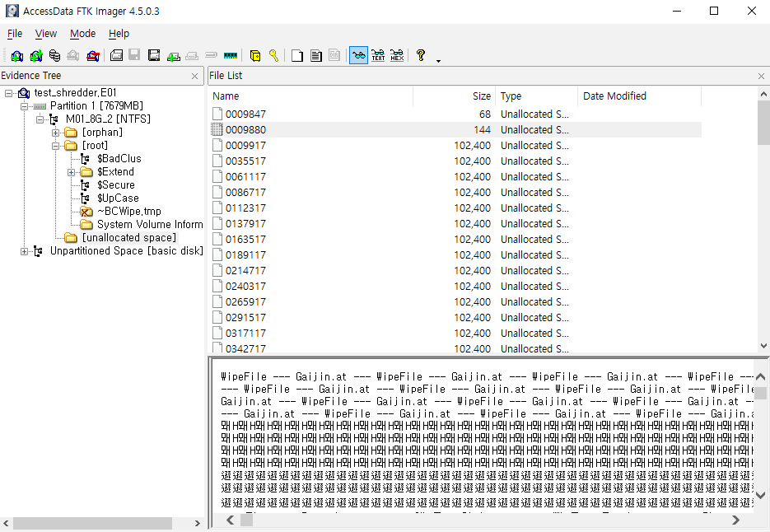Image resolution: width=770 pixels, height=532 pixels.
Task: Open the toolbar options dropdown arrow
Action: [438, 61]
